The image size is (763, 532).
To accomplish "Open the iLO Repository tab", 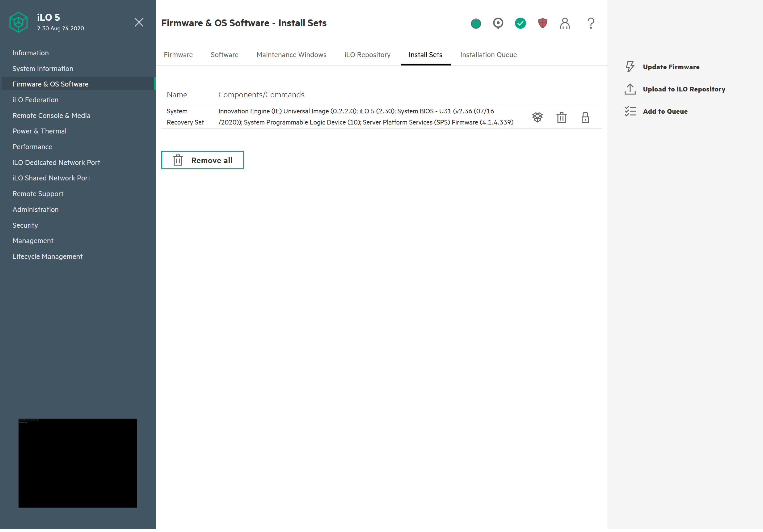I will 367,55.
